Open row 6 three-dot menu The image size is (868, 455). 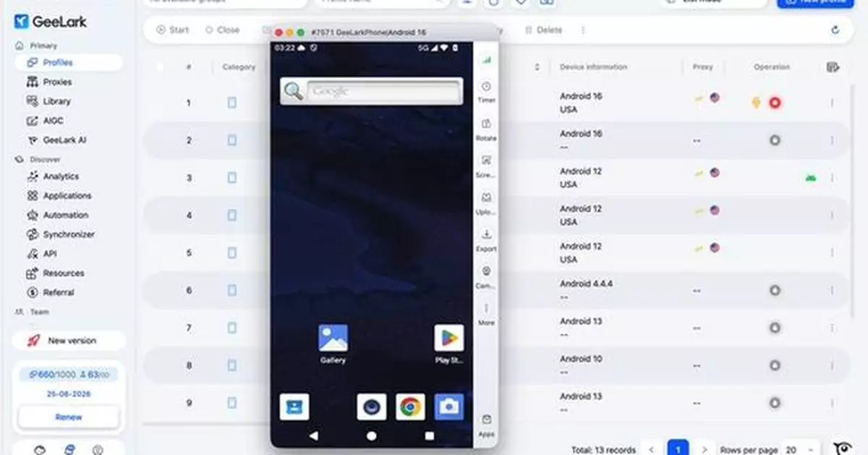832,290
